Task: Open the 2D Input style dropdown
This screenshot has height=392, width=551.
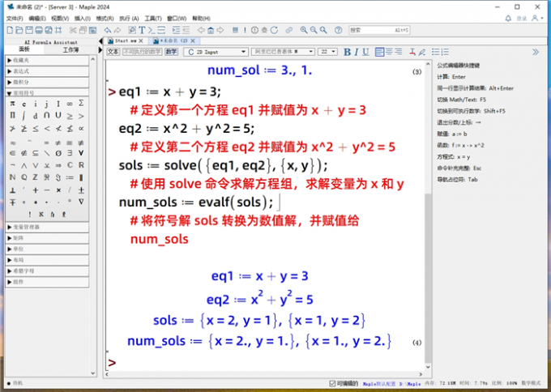Action: pyautogui.click(x=216, y=52)
